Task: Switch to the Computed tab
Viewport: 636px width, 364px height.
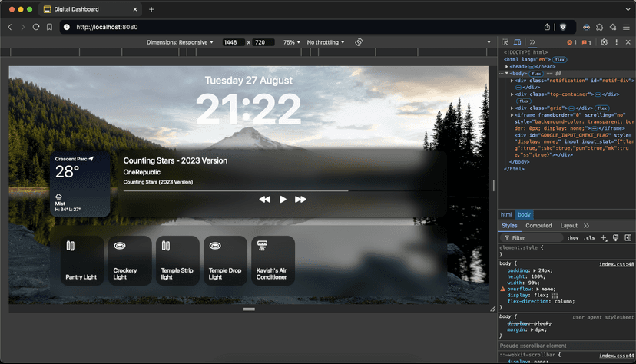Action: pos(538,226)
